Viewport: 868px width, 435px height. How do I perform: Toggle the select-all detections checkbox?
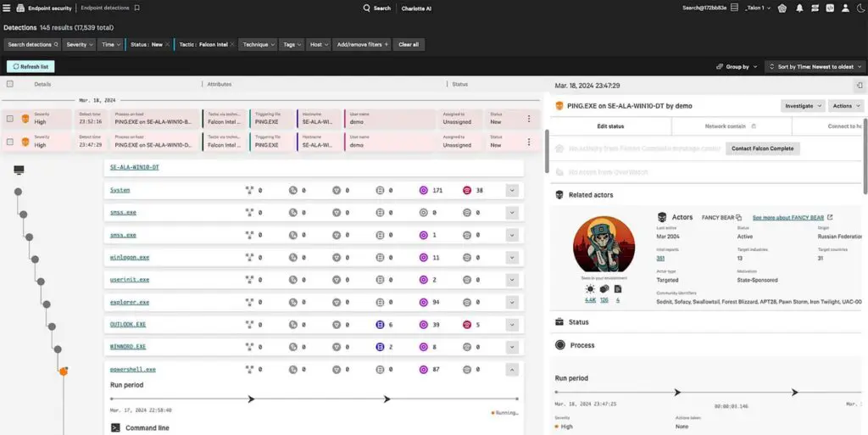pos(10,84)
